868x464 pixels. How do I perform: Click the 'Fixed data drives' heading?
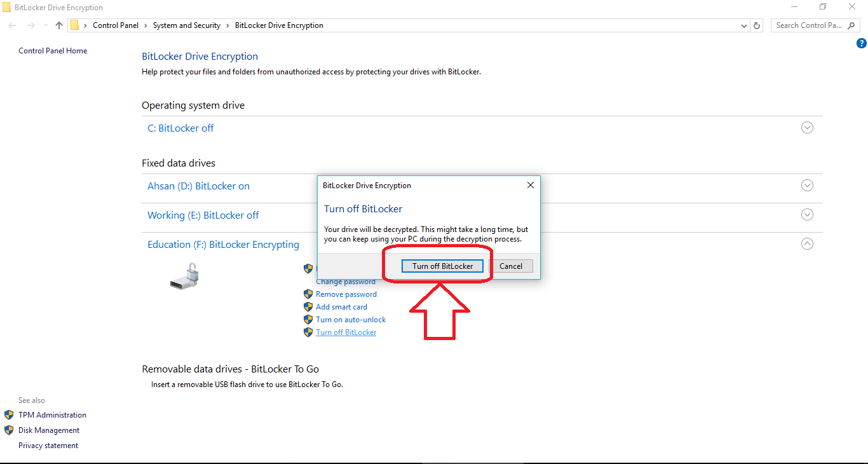coord(179,163)
